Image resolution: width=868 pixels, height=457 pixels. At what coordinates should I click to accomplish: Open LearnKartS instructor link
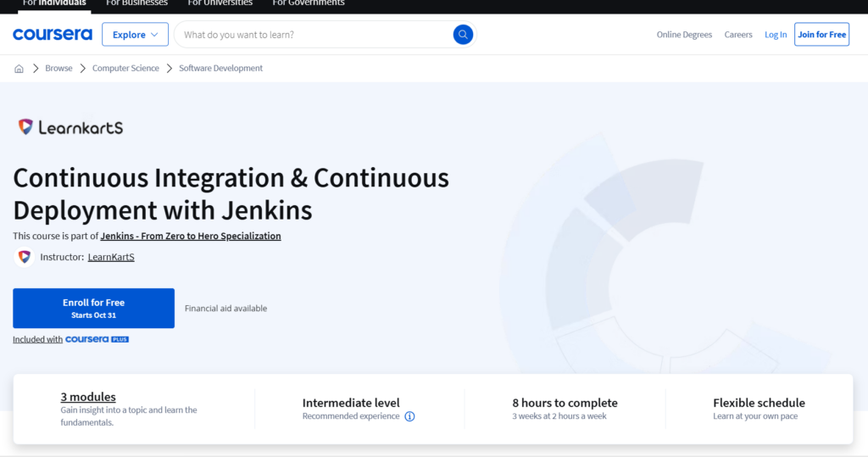pos(111,257)
